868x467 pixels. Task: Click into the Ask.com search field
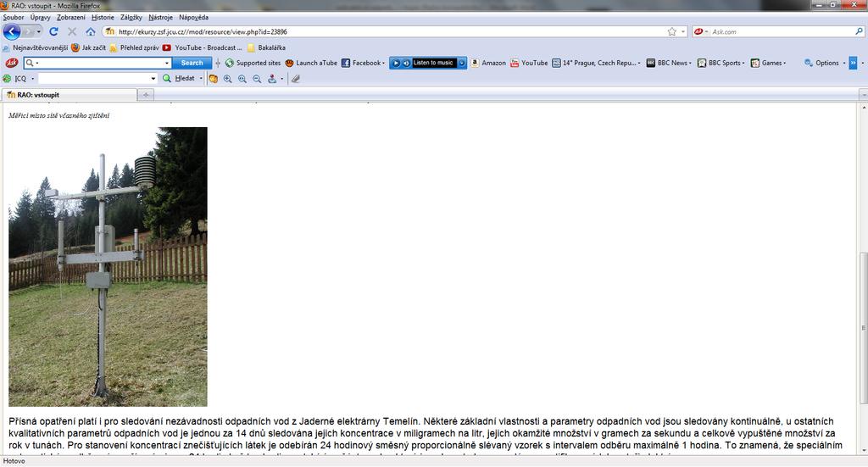(782, 32)
